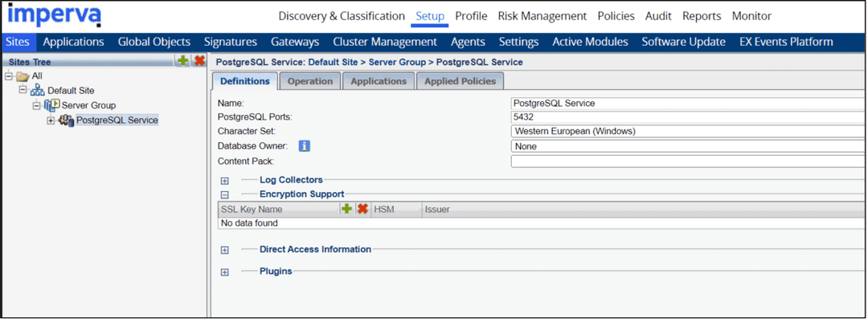
Task: Click the PostgreSQL Ports input field
Action: (x=689, y=117)
